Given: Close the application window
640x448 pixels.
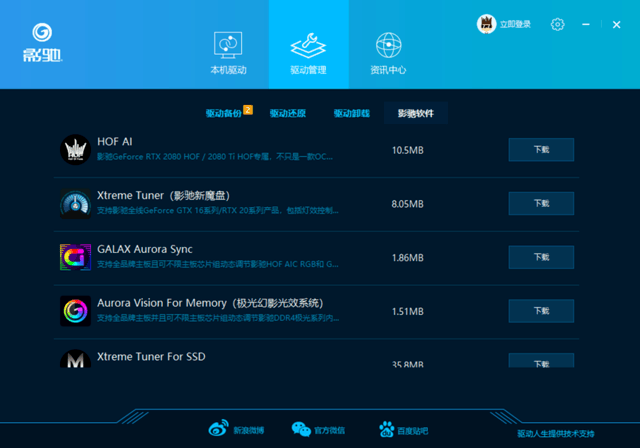Looking at the screenshot, I should [x=616, y=25].
